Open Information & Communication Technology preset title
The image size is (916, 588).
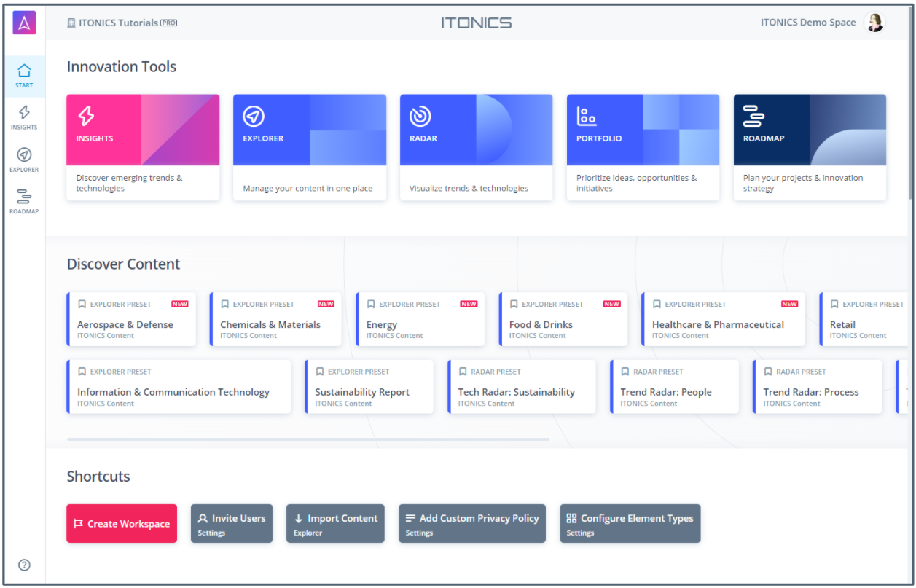[173, 392]
